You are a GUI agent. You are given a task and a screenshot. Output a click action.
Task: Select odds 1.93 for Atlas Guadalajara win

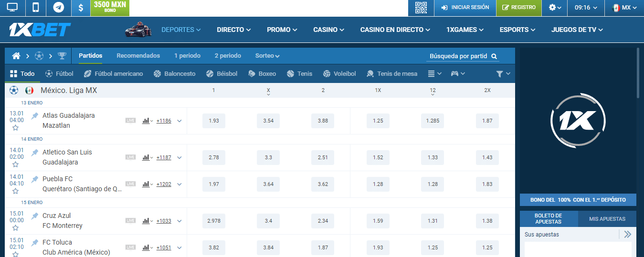point(214,121)
